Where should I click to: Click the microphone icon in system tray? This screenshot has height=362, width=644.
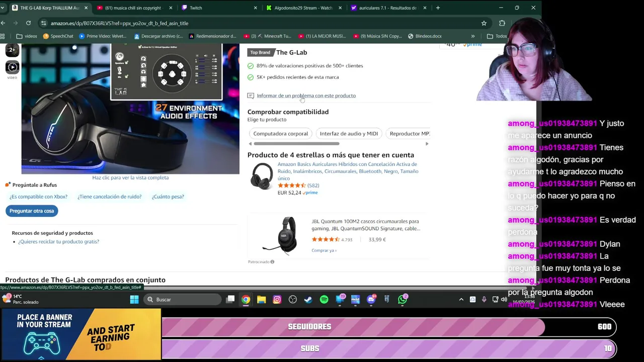(484, 300)
